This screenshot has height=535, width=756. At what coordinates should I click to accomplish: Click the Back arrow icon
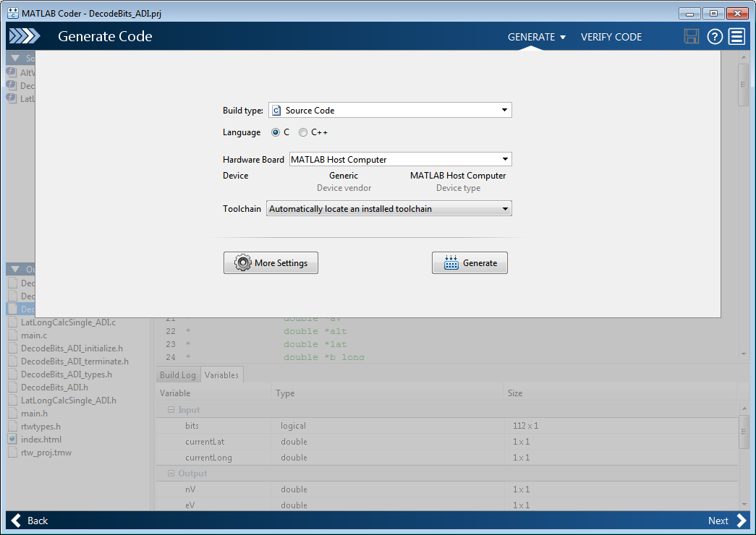click(16, 521)
